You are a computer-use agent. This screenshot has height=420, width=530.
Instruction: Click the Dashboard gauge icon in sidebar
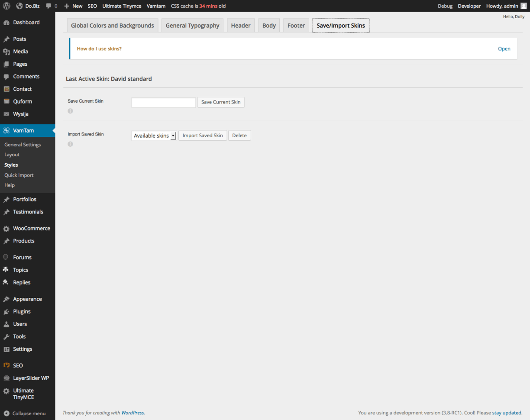[x=6, y=23]
